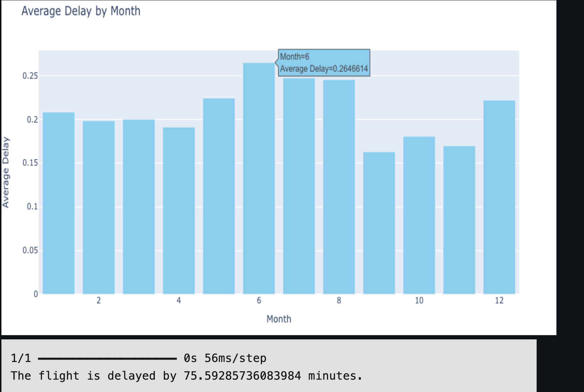This screenshot has width=584, height=392.
Task: Select the bar for month 10
Action: click(x=419, y=215)
